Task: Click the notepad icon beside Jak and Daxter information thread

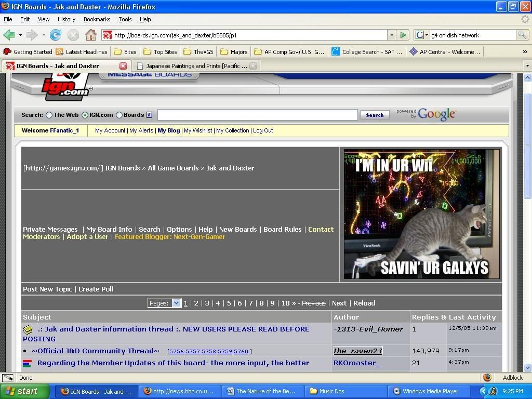Action: (28, 329)
